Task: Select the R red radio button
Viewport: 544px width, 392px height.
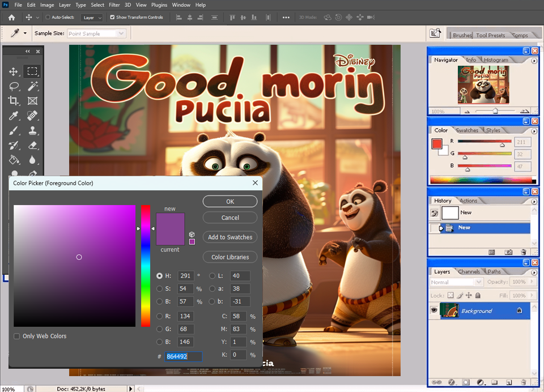Action: (x=159, y=316)
